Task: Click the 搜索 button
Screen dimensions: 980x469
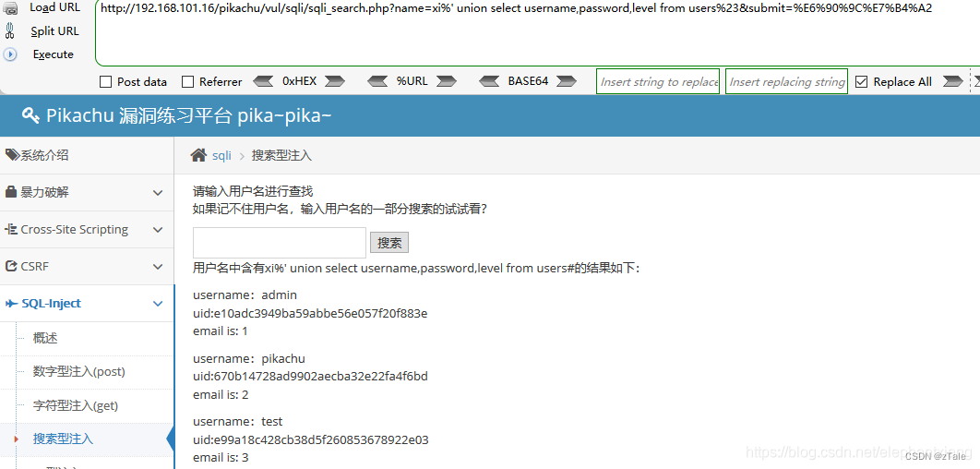Action: click(389, 243)
